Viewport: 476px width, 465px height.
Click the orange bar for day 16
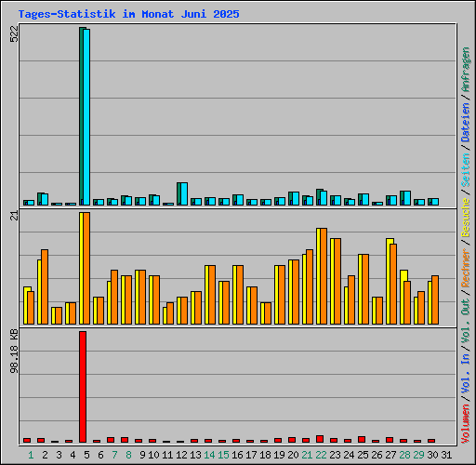(x=240, y=295)
